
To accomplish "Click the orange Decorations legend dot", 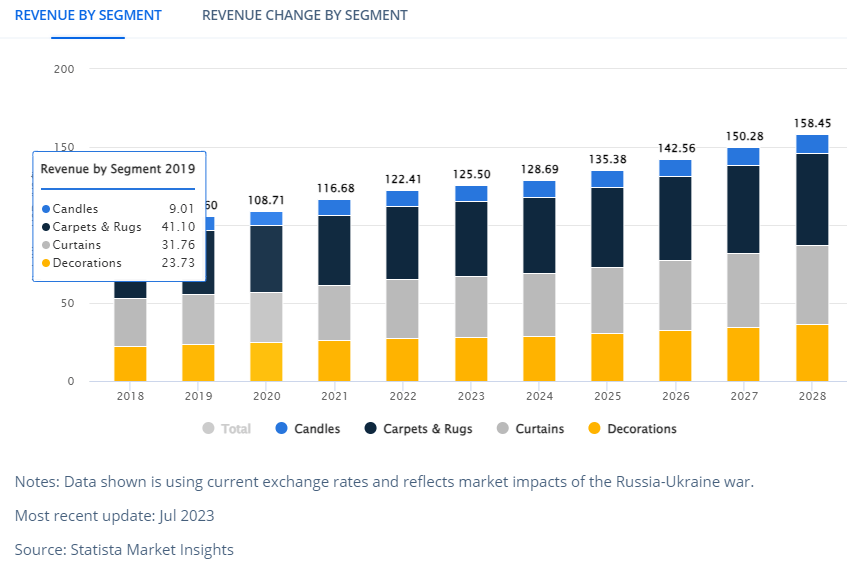I will pyautogui.click(x=594, y=428).
